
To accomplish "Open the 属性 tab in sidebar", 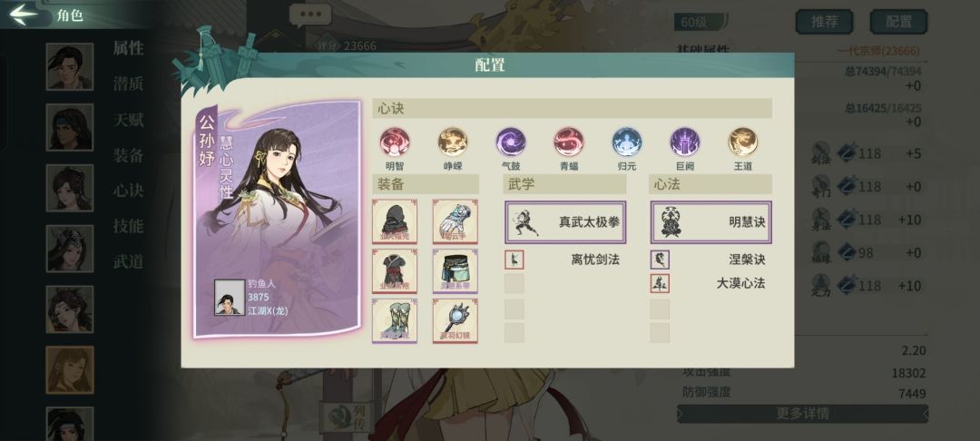I will (x=129, y=48).
